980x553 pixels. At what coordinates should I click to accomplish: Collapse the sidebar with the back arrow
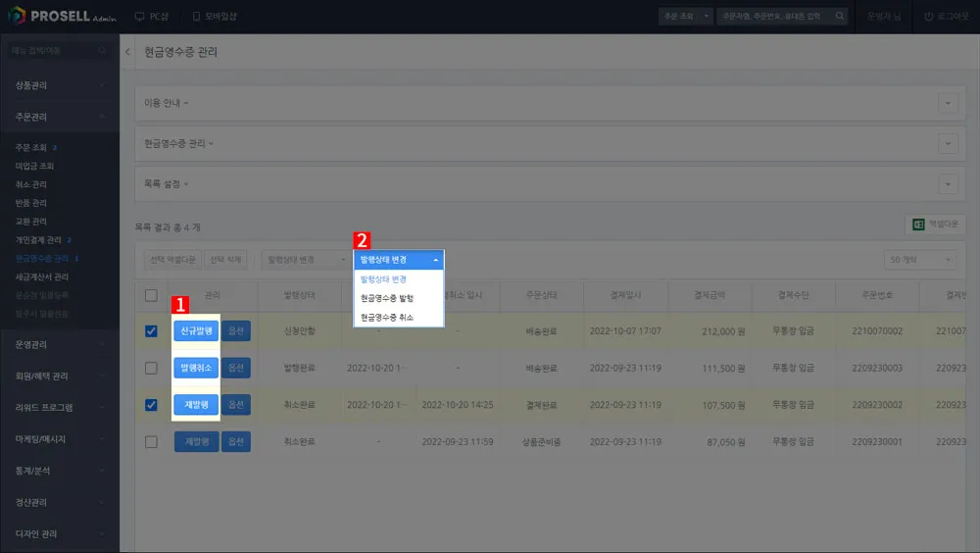(127, 52)
